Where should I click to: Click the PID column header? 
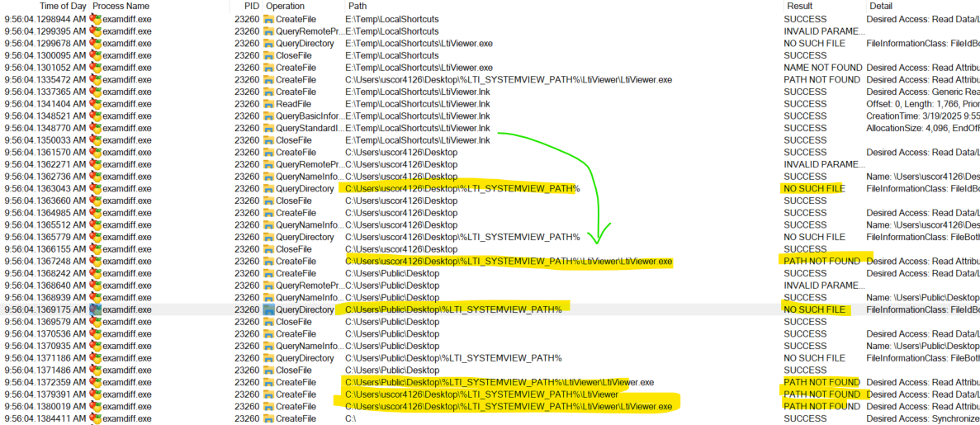click(252, 6)
